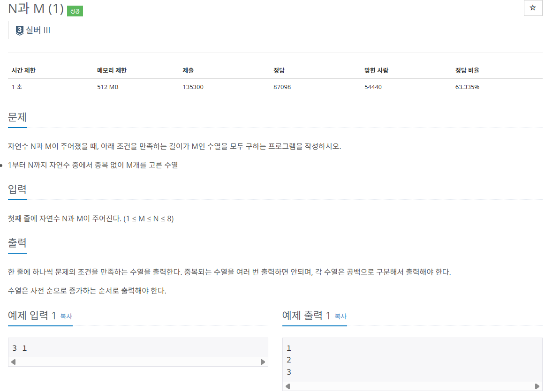Click the left scroll arrow under sample input 1
The width and height of the screenshot is (545, 392).
tap(14, 361)
